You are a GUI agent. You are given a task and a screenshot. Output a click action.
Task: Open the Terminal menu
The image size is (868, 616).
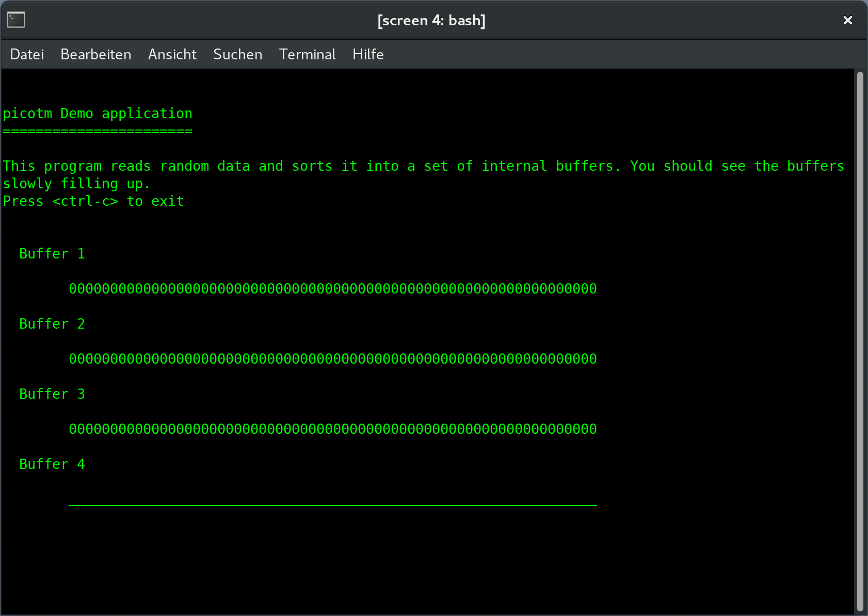tap(308, 54)
